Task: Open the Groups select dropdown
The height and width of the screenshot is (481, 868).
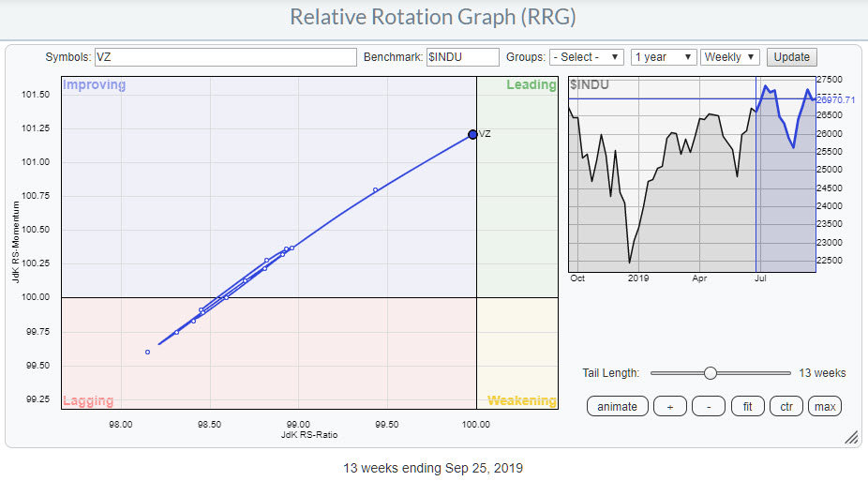Action: click(x=587, y=57)
